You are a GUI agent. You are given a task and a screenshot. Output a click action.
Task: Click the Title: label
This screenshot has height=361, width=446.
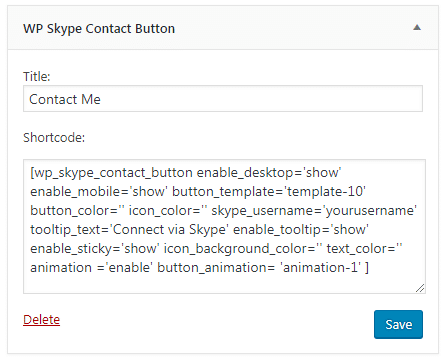coord(37,76)
